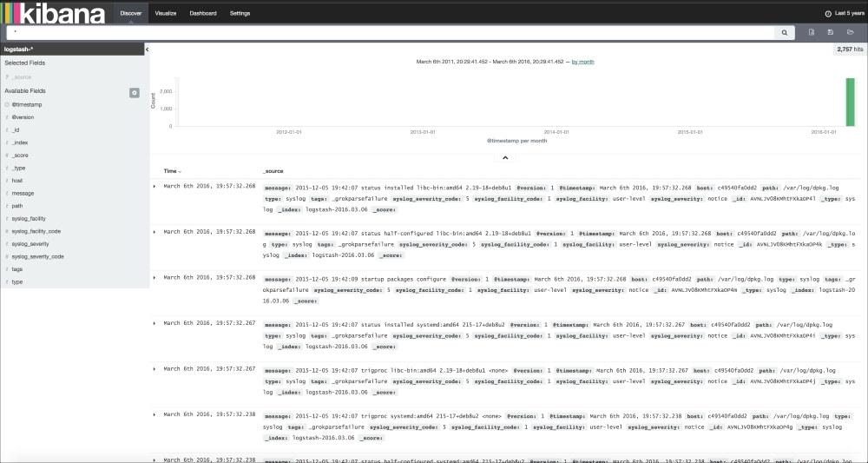
Task: Focus the query search input field
Action: tap(391, 32)
